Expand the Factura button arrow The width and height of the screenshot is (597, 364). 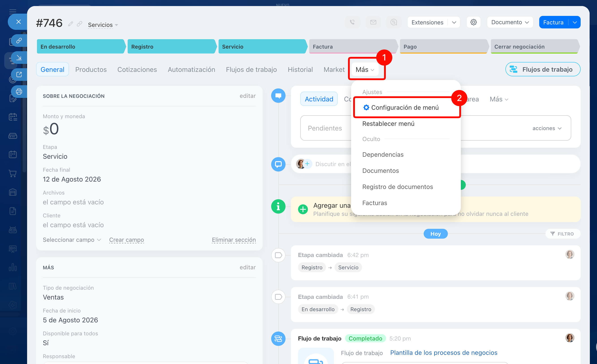pyautogui.click(x=574, y=22)
